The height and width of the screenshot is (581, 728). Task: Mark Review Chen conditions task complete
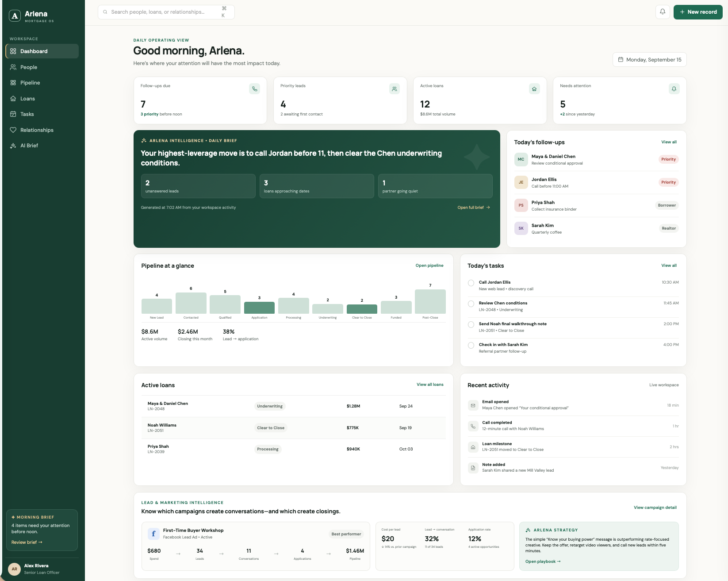tap(471, 304)
